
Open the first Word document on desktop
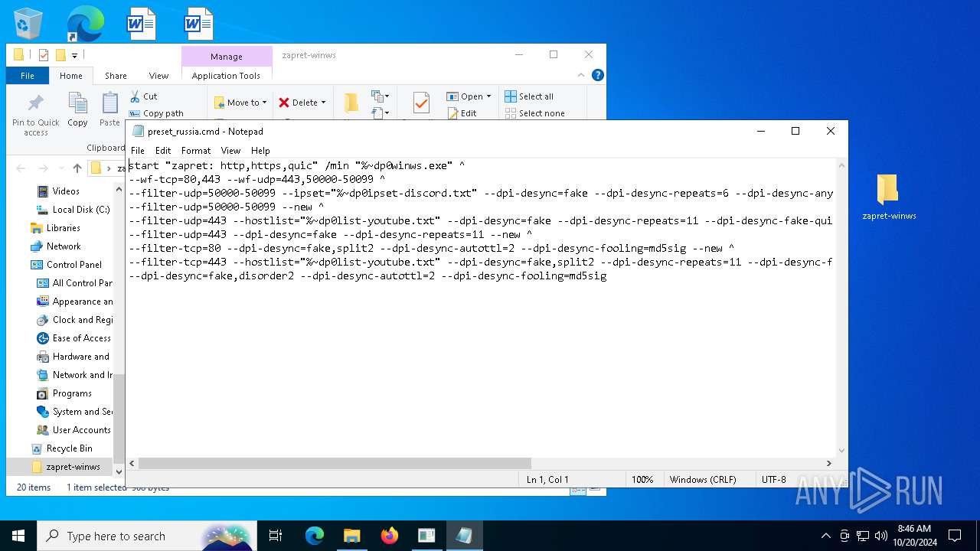click(x=142, y=24)
